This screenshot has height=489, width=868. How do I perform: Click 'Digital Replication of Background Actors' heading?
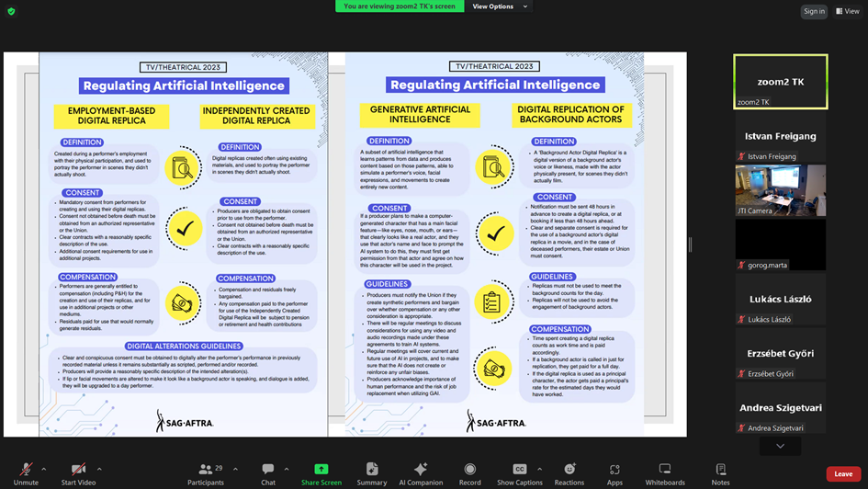click(570, 115)
